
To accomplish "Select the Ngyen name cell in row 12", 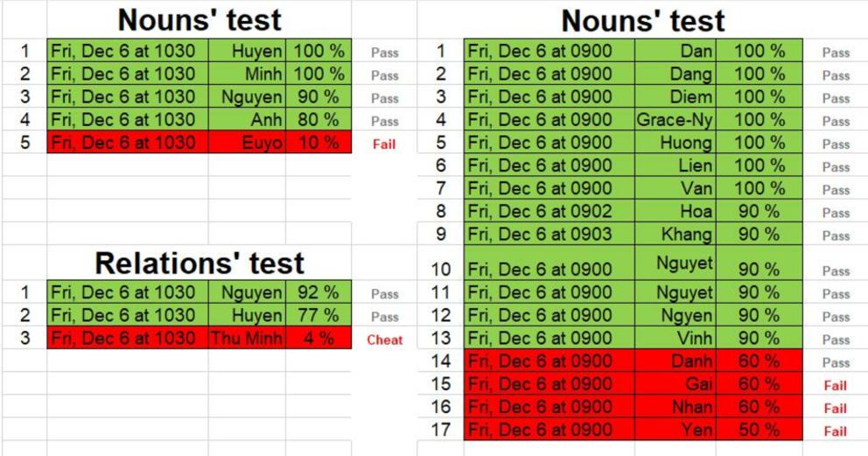I will 675,315.
